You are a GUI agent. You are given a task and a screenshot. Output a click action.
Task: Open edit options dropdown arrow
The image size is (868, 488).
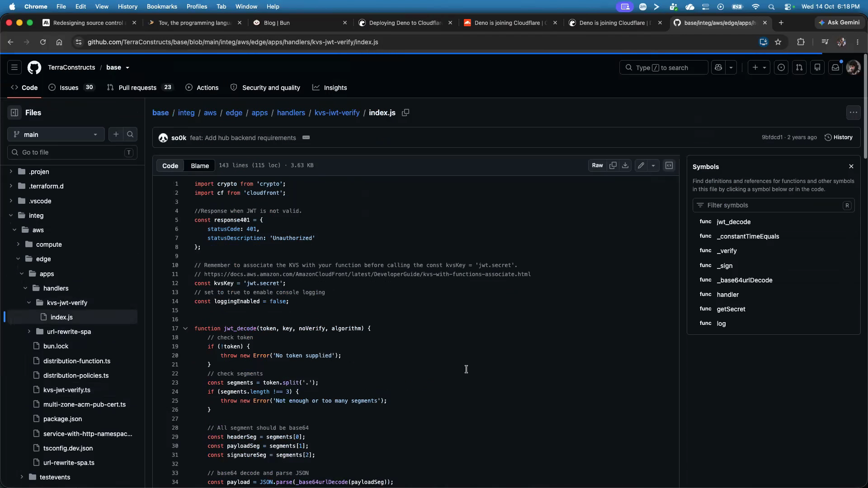(653, 166)
